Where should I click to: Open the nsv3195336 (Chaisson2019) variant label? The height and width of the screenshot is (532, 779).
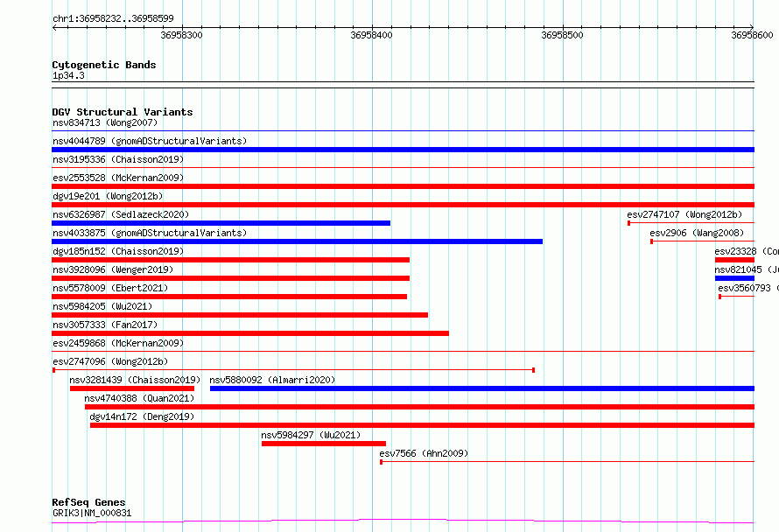(118, 159)
